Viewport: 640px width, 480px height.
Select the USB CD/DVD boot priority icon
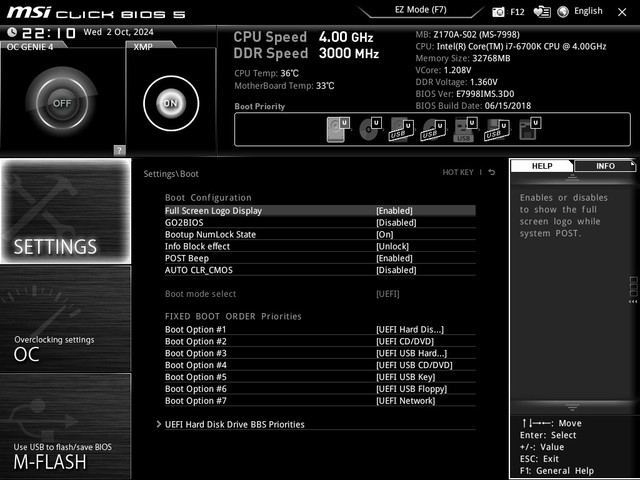(x=433, y=129)
